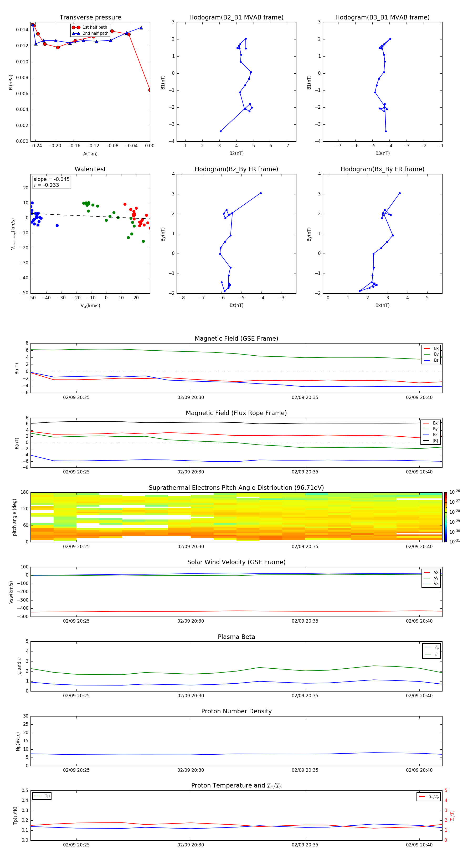This screenshot has height=868, width=473.
Task: Click the 'Hodogram(B3_B1 MVAB frame)' title
Action: (382, 18)
